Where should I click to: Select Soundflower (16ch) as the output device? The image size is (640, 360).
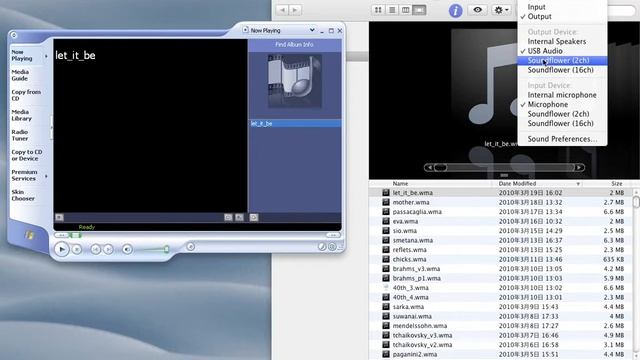click(x=562, y=70)
